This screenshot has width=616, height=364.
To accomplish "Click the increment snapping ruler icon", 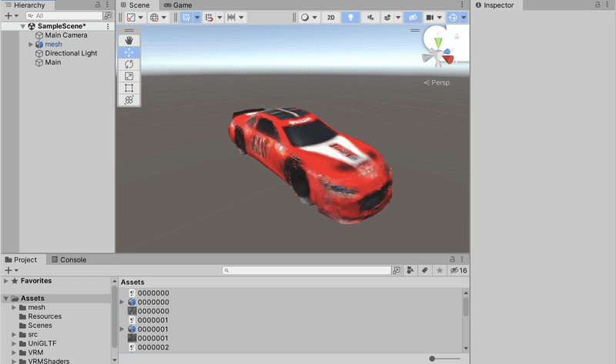I will coord(231,17).
